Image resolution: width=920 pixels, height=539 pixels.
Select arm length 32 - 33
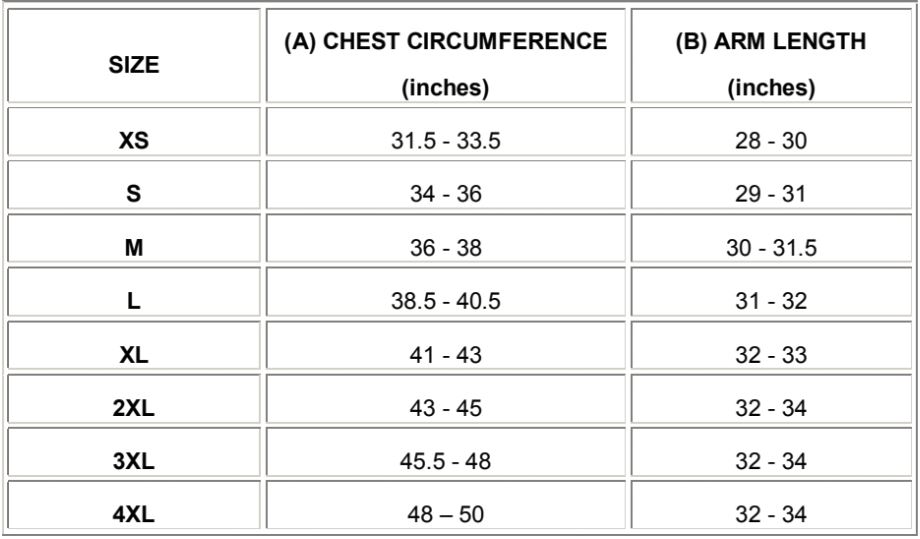(x=771, y=355)
